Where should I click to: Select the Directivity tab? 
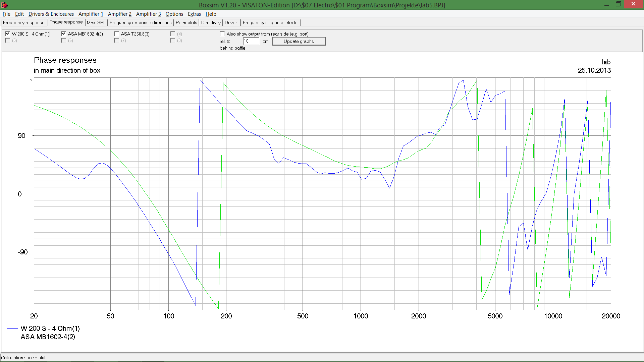[x=211, y=22]
